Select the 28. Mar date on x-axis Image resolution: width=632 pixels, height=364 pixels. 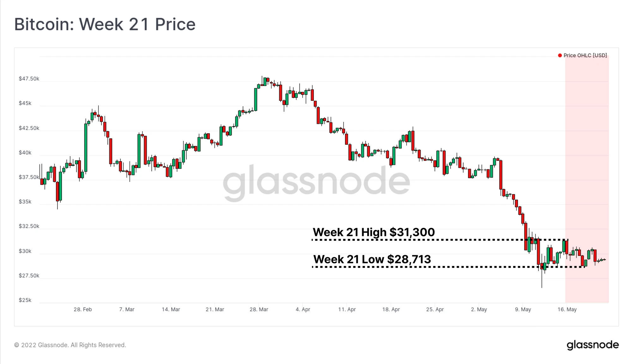click(259, 309)
